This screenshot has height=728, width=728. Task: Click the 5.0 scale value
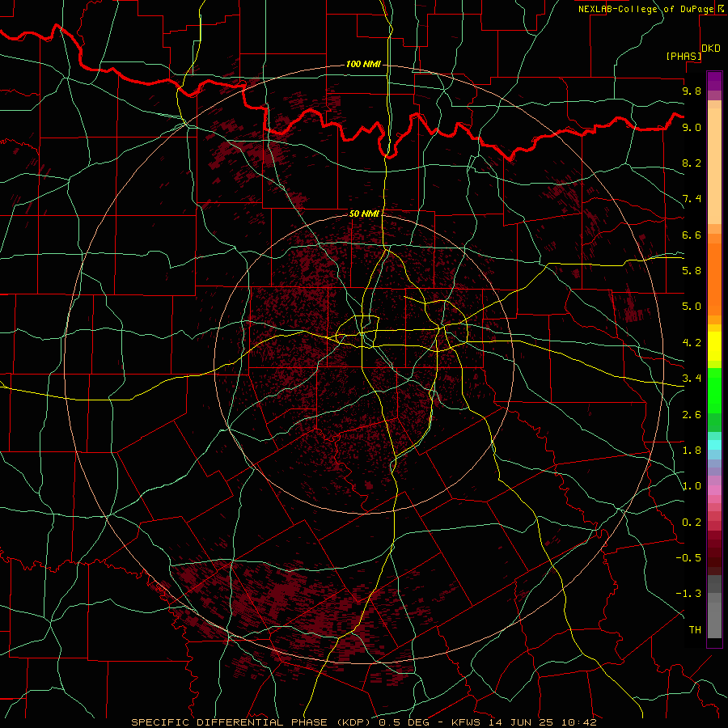pos(692,307)
